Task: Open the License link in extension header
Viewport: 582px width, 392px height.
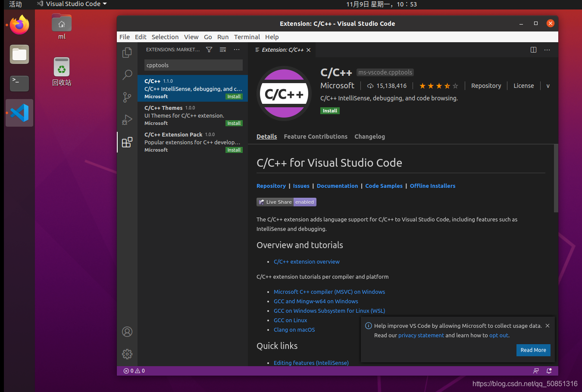Action: click(x=524, y=86)
